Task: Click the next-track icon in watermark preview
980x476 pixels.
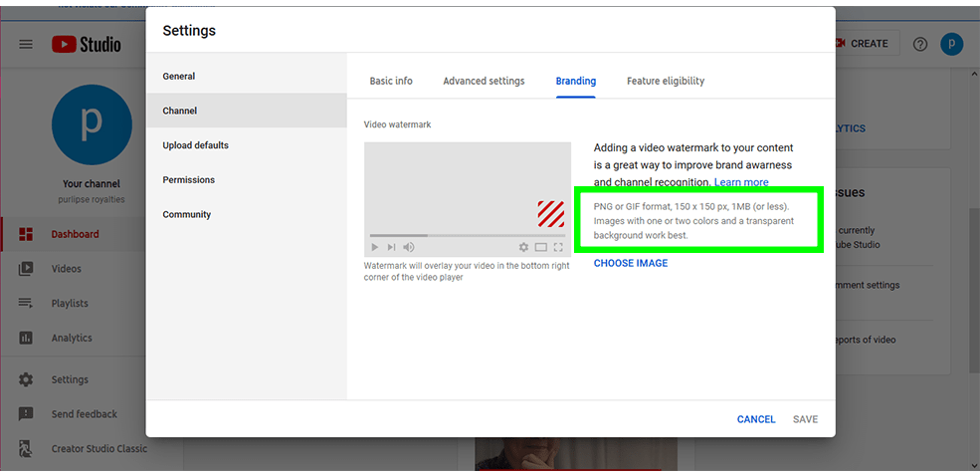Action: [x=391, y=247]
